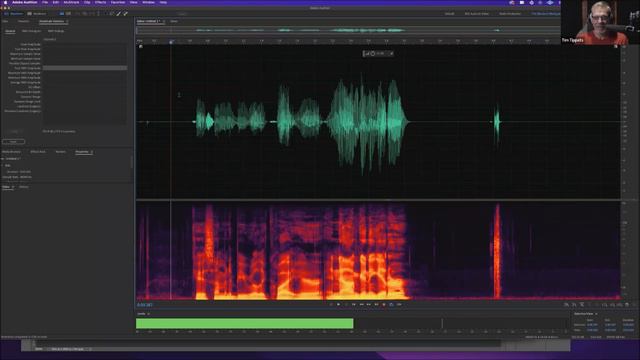Screen dimensions: 640x360
Task: Open the Amplitude Statistics panel menu
Action: [67, 21]
